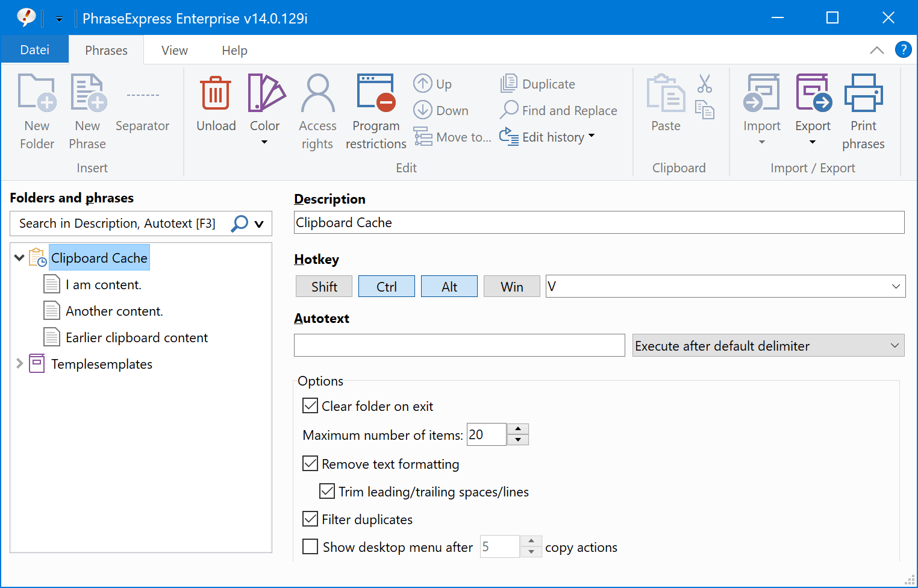
Task: Click the Templesemplates folder icon
Action: tap(37, 363)
